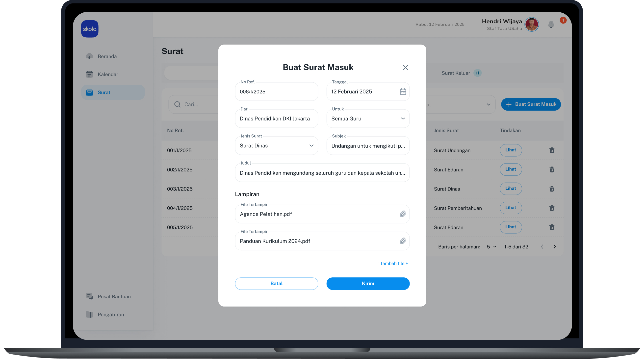Image resolution: width=644 pixels, height=359 pixels.
Task: Click the skola logo
Action: 89,29
